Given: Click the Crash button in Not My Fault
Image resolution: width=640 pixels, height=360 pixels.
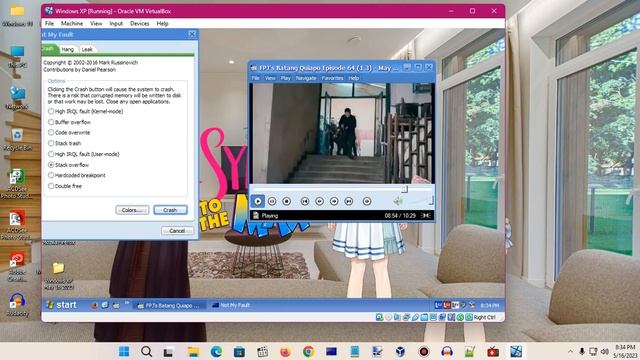Looking at the screenshot, I should click(x=170, y=210).
